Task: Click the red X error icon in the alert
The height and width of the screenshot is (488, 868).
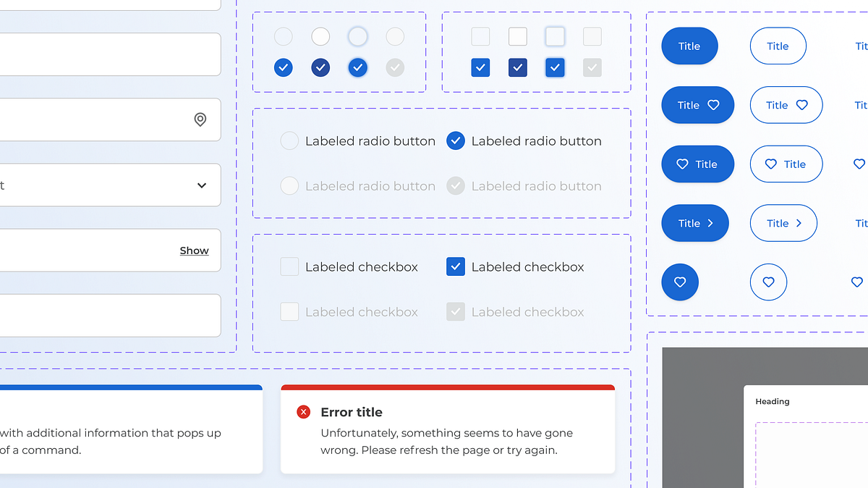Action: [303, 411]
